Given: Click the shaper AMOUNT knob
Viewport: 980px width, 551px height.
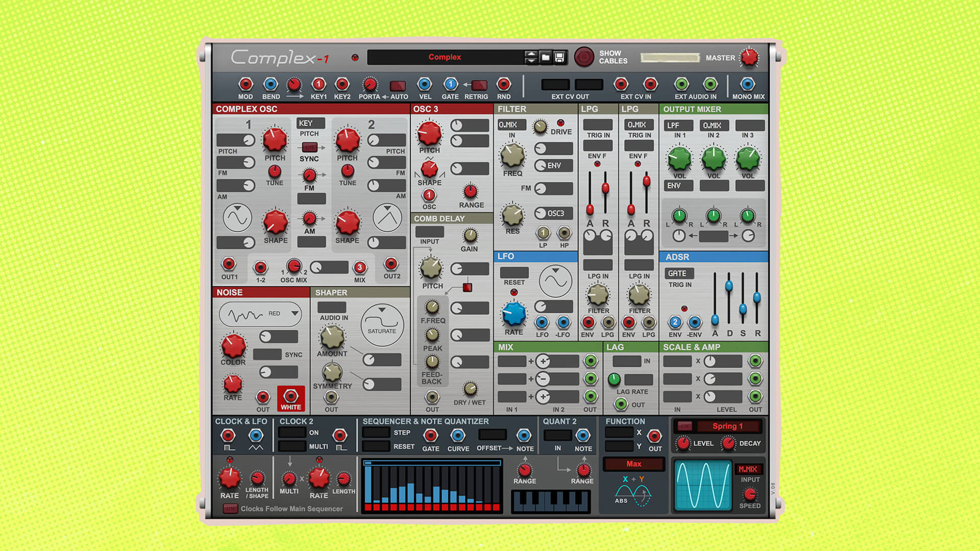Looking at the screenshot, I should [x=332, y=337].
